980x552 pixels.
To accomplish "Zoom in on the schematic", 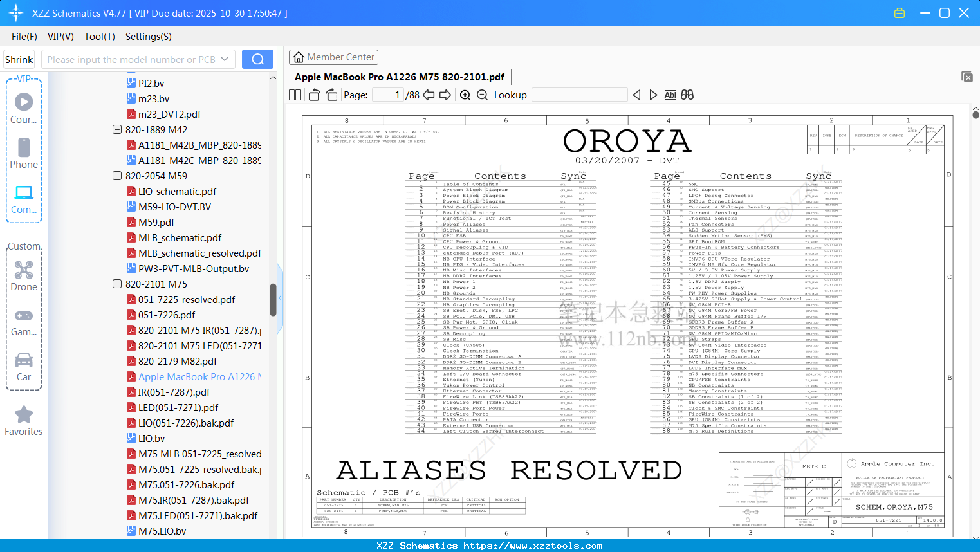I will pos(465,95).
